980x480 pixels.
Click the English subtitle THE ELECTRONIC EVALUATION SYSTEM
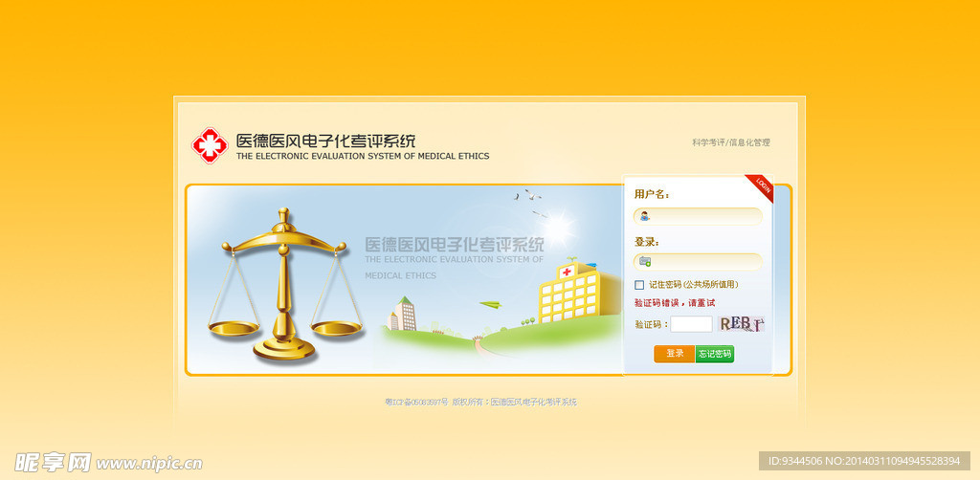[x=363, y=156]
